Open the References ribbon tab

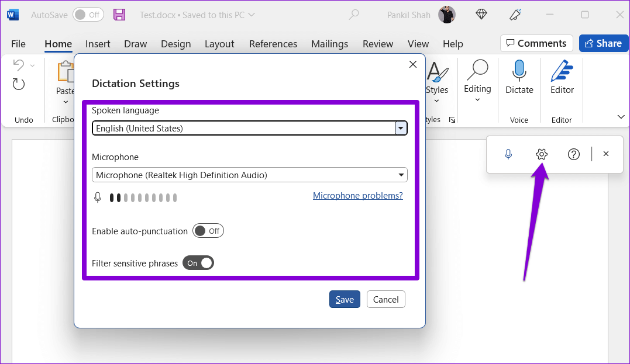(273, 44)
